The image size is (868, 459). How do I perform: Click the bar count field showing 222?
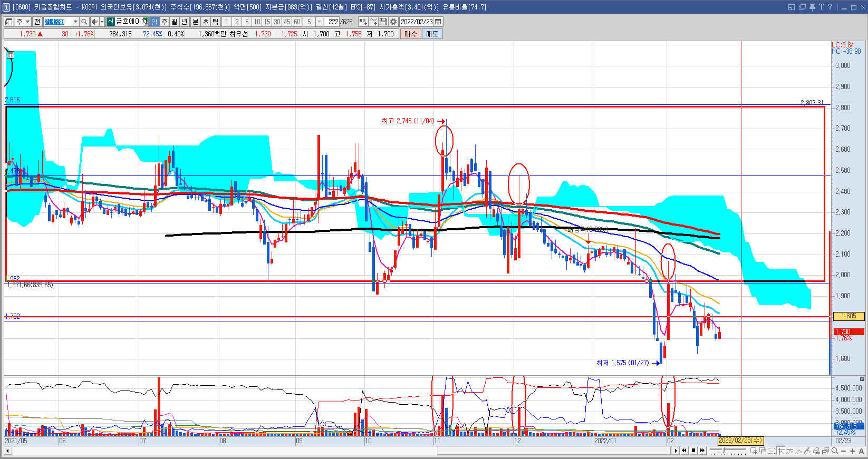(333, 22)
